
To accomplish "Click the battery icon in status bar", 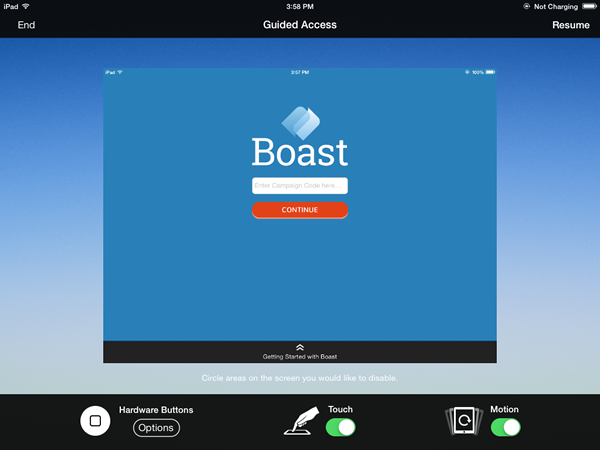I will pyautogui.click(x=589, y=7).
